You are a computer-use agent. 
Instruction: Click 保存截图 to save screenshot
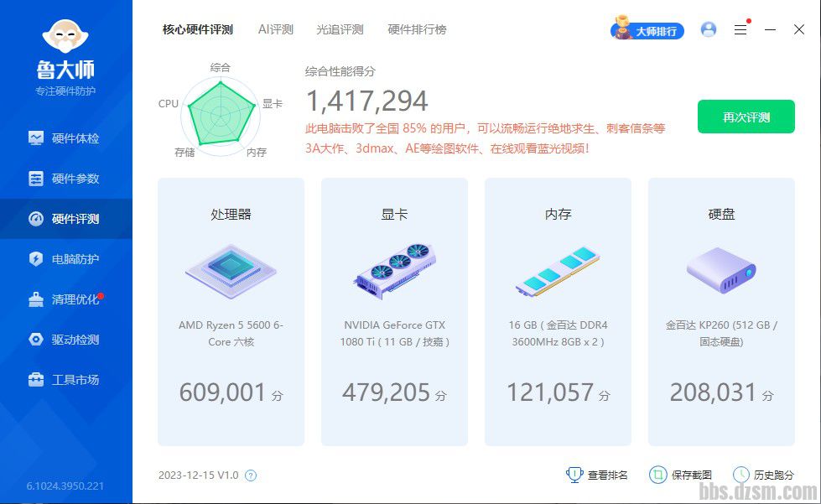click(x=681, y=475)
